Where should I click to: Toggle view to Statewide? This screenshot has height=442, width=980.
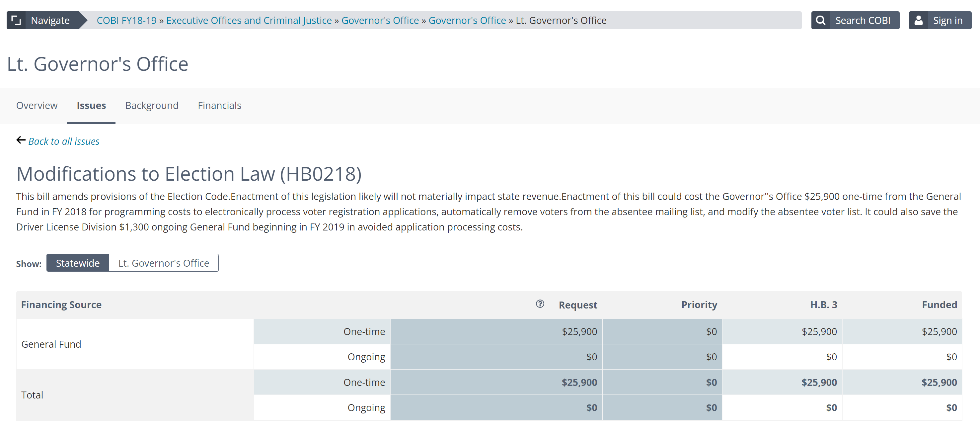coord(78,263)
